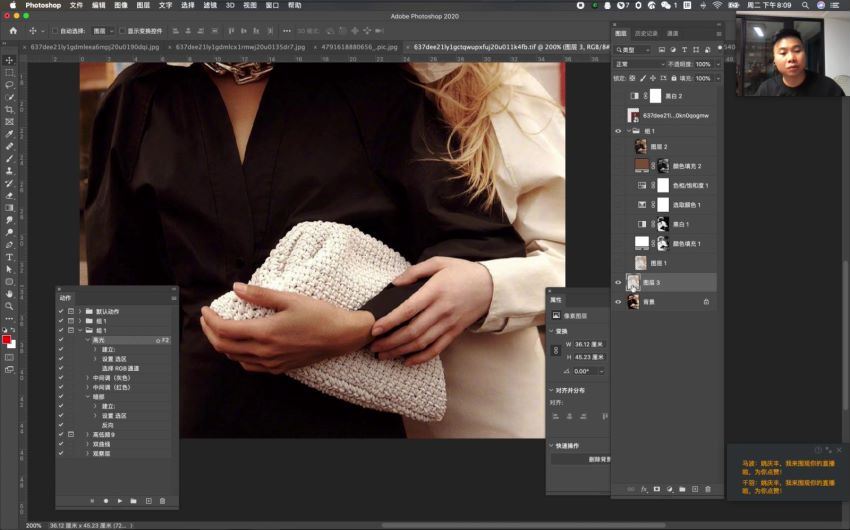850x530 pixels.
Task: Expand the 默认动作 action set
Action: click(80, 312)
